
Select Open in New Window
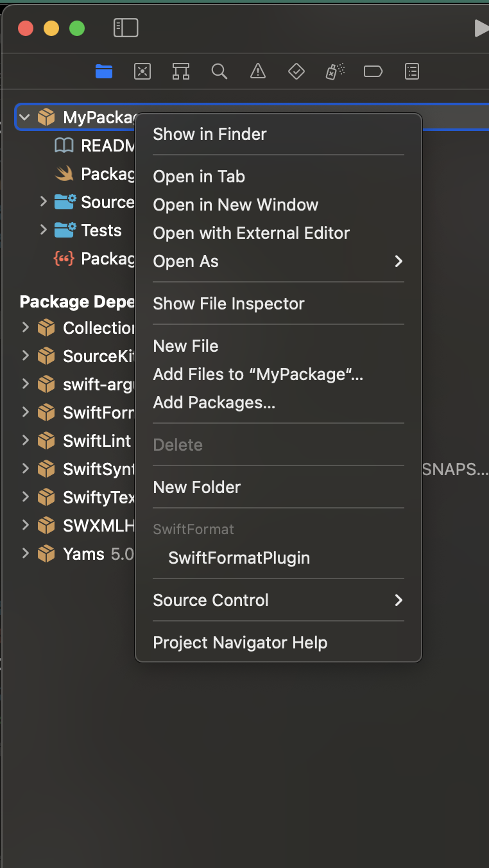(x=236, y=205)
